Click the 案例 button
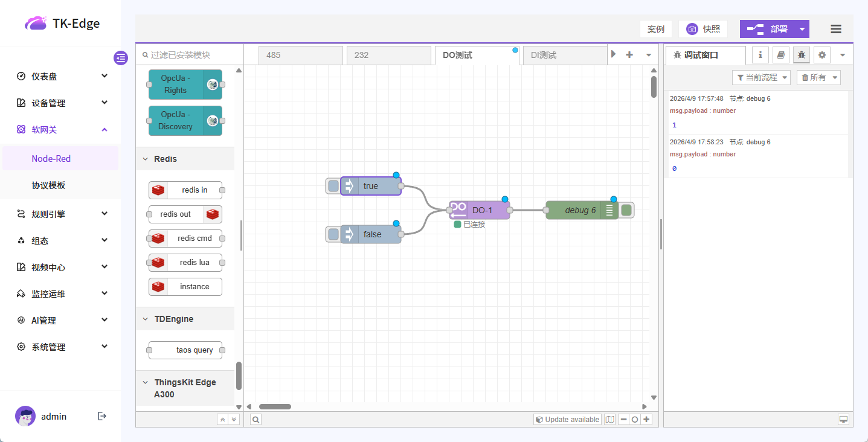Image resolution: width=868 pixels, height=442 pixels. [655, 29]
